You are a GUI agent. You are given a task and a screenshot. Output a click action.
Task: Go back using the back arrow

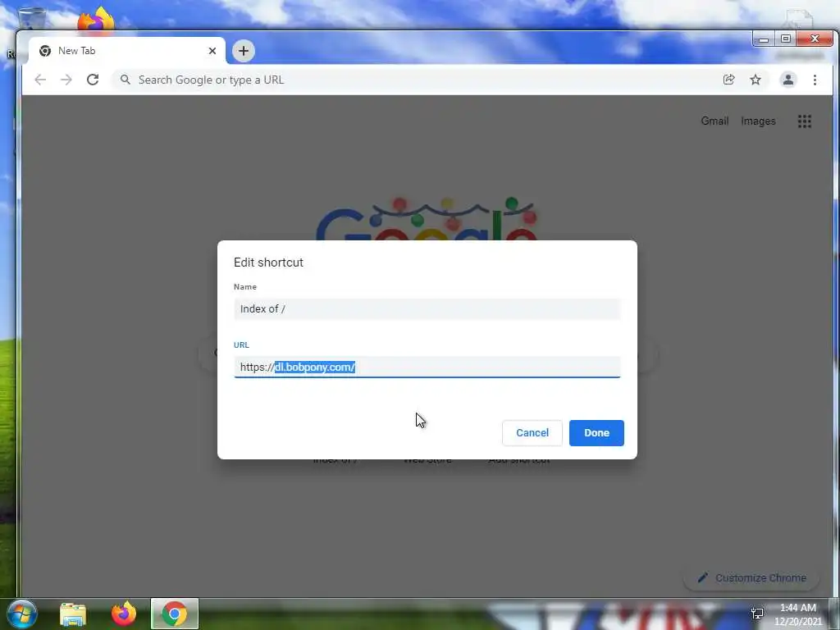coord(40,80)
